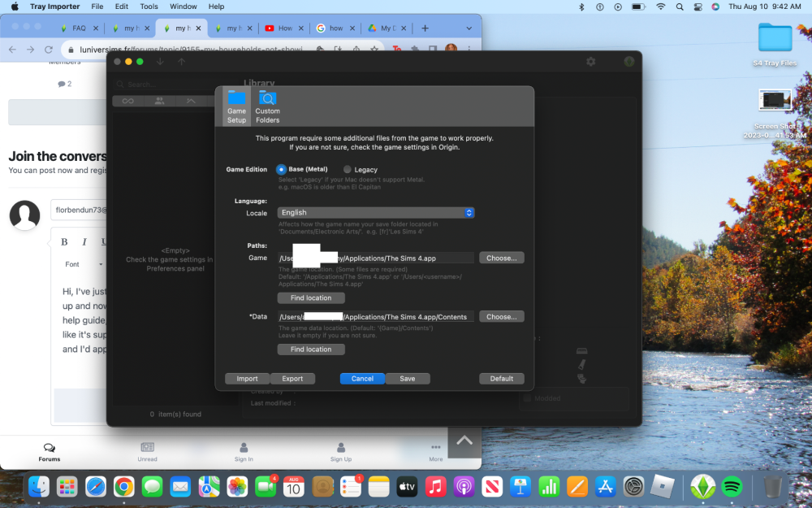Open the Screen Shot file on desktop
The image size is (812, 508).
pos(775,113)
